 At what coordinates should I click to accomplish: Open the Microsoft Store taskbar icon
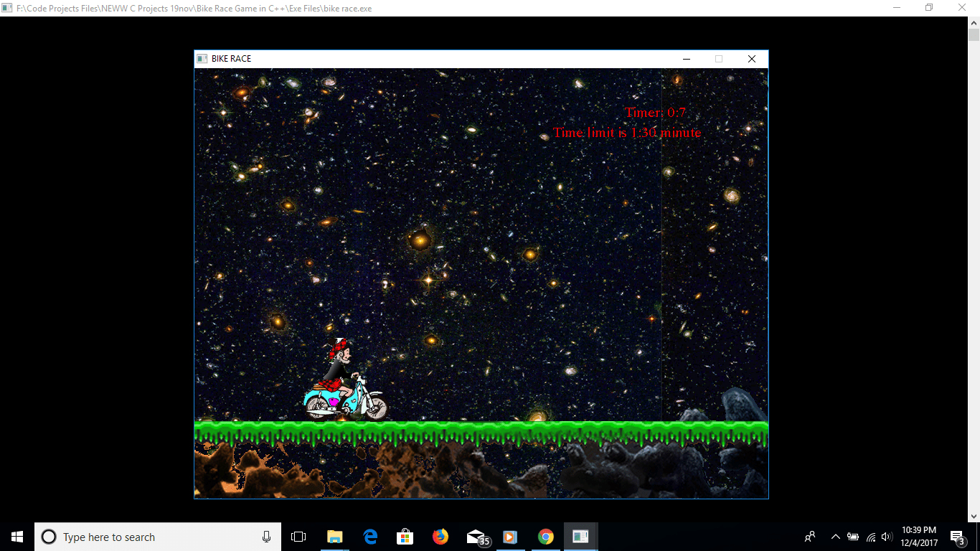[405, 537]
